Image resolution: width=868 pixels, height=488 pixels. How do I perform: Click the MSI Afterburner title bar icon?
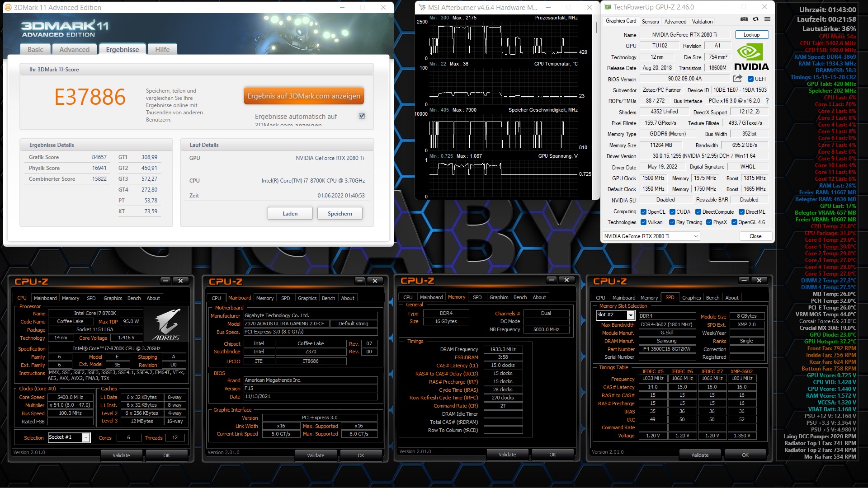pos(422,7)
